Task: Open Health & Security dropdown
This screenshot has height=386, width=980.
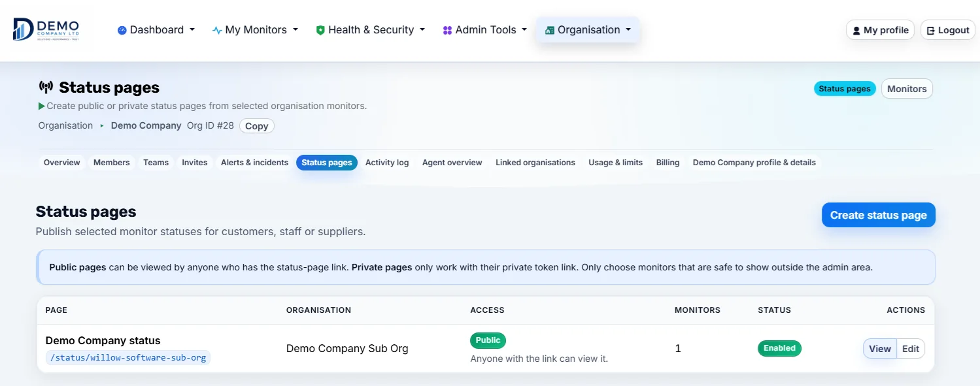Action: point(371,30)
